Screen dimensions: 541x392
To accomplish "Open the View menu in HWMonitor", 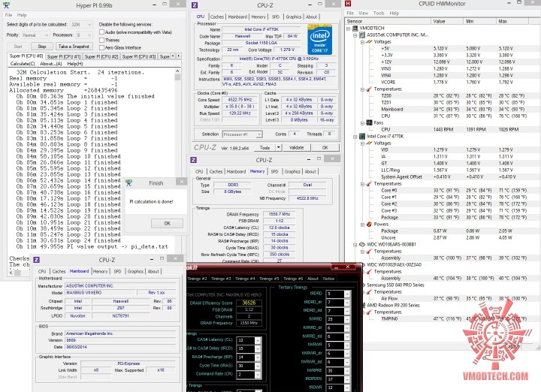I will click(x=364, y=13).
